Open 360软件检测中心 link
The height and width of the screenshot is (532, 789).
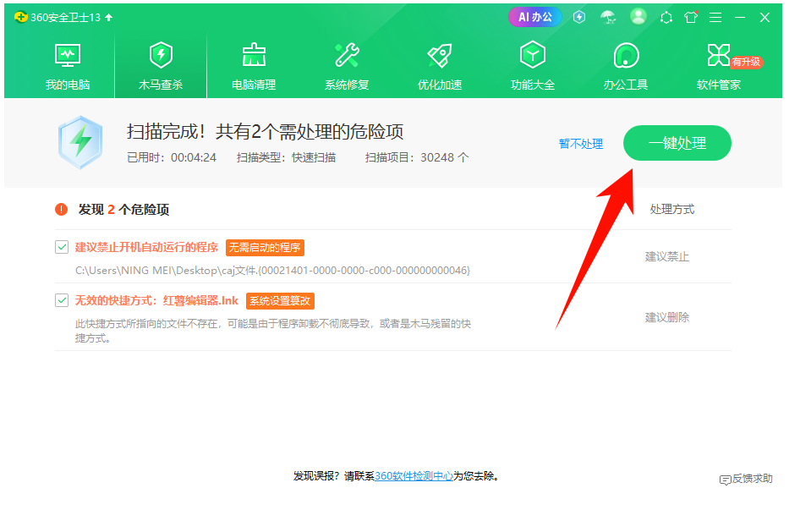pyautogui.click(x=414, y=476)
